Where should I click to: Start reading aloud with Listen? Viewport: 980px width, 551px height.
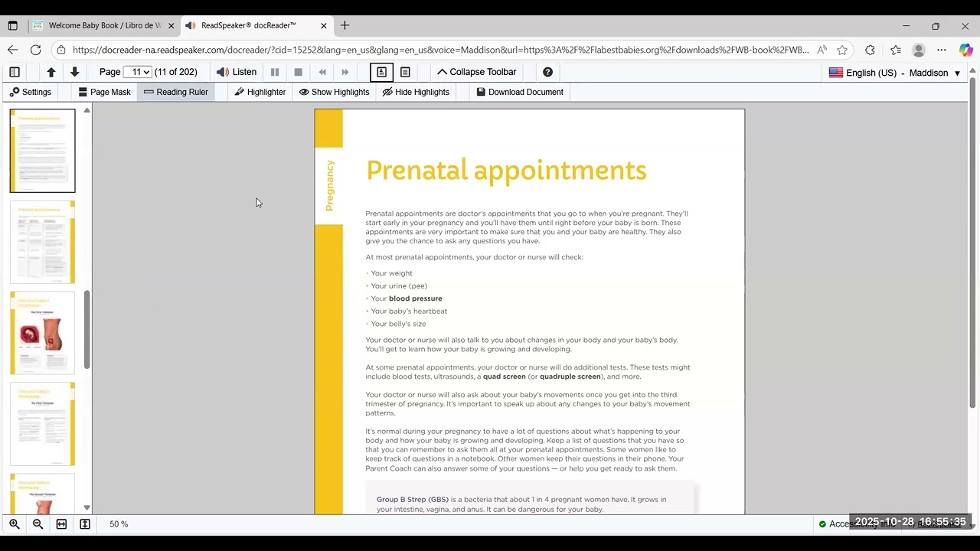click(x=237, y=72)
